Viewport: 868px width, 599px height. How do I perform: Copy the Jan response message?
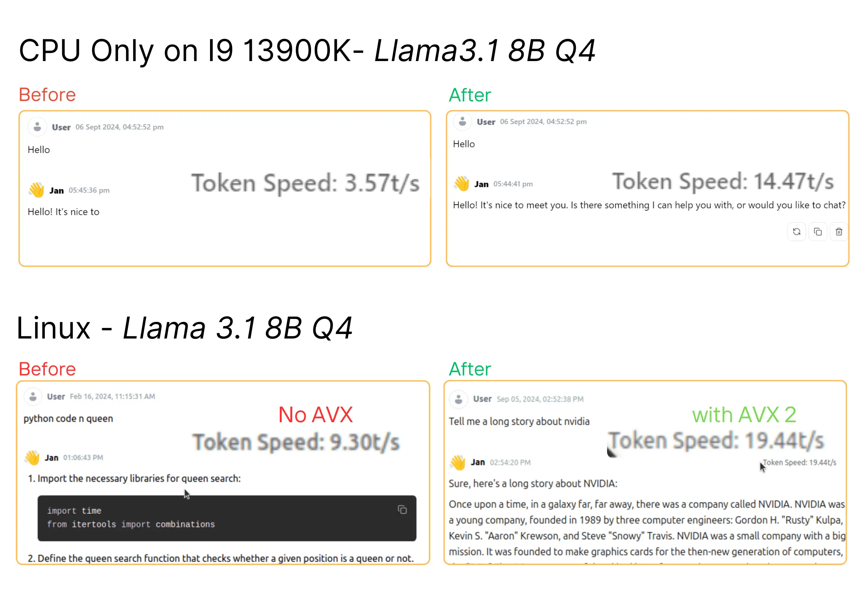pos(817,231)
